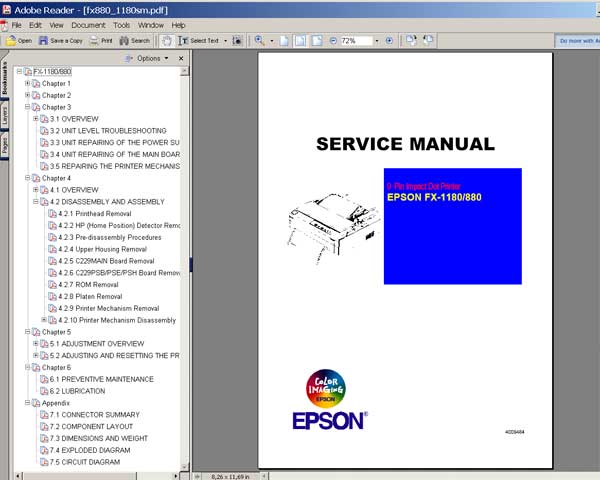Image resolution: width=600 pixels, height=480 pixels.
Task: Close the bookmarks panel with X
Action: pyautogui.click(x=181, y=58)
